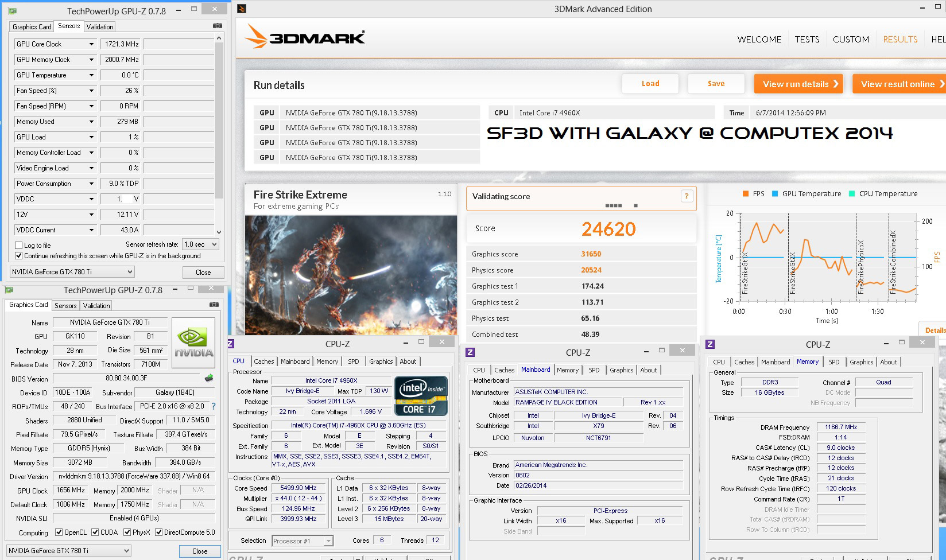Toggle the OpenCL checkbox

click(59, 532)
